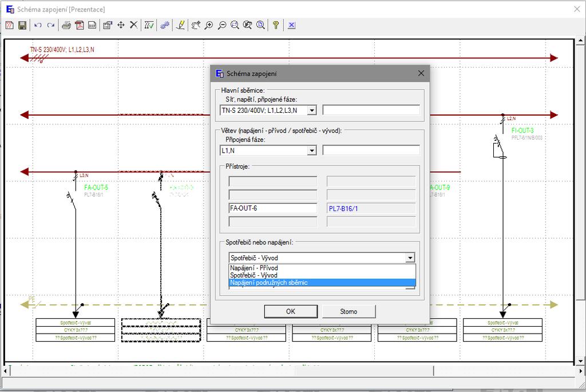The height and width of the screenshot is (392, 586).
Task: Click the L2,N phase tag above FI-OUT-3
Action: pyautogui.click(x=511, y=118)
